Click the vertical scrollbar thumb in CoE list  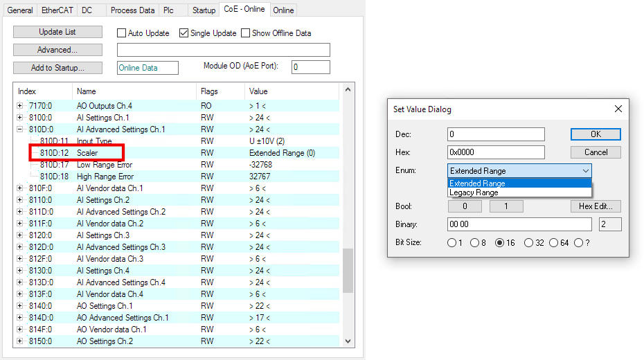(348, 271)
